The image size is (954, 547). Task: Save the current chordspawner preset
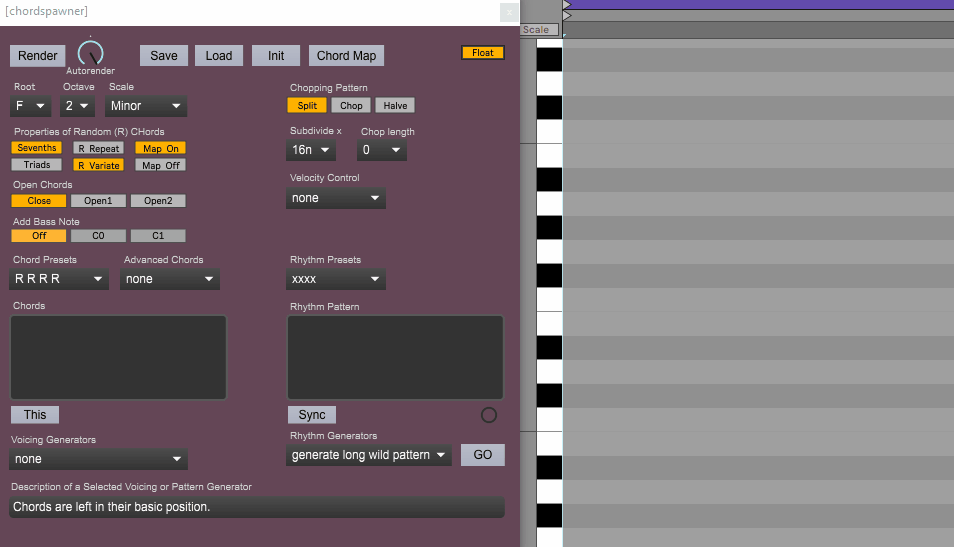(164, 55)
